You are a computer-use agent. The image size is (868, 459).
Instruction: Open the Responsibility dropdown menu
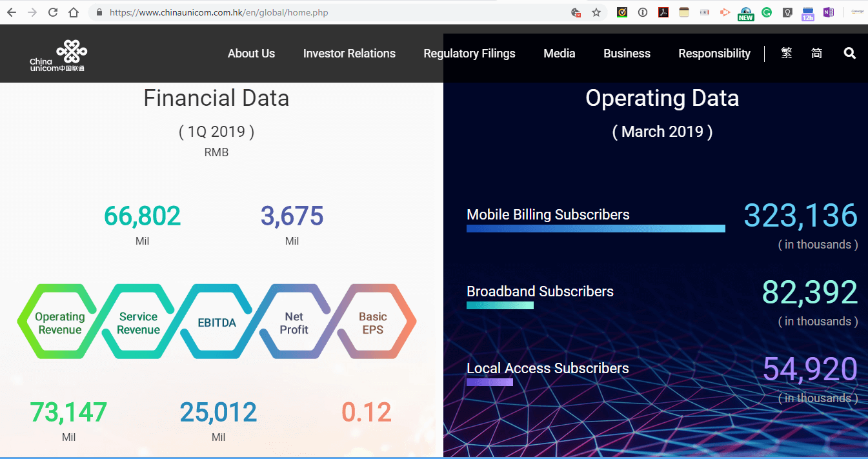coord(714,54)
